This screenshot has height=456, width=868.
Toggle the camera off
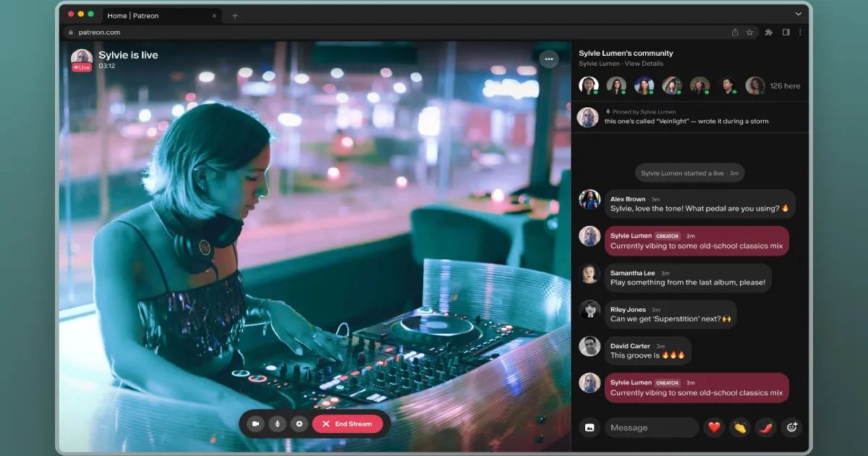point(255,424)
